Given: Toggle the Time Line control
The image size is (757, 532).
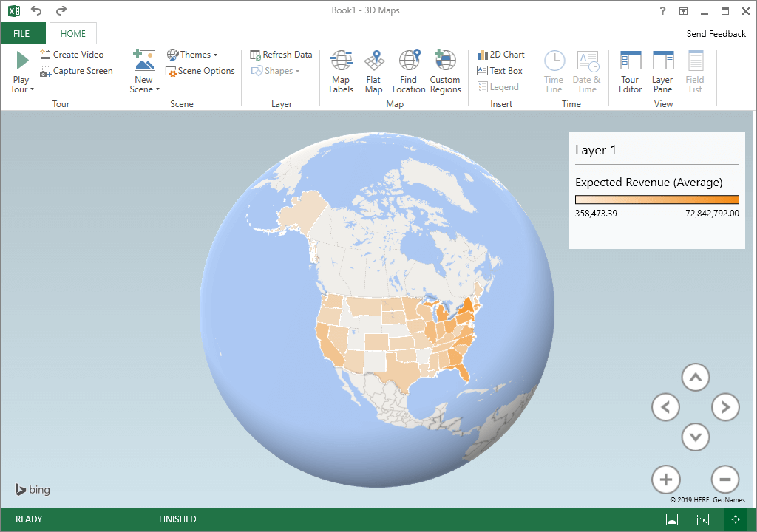Looking at the screenshot, I should tap(554, 71).
